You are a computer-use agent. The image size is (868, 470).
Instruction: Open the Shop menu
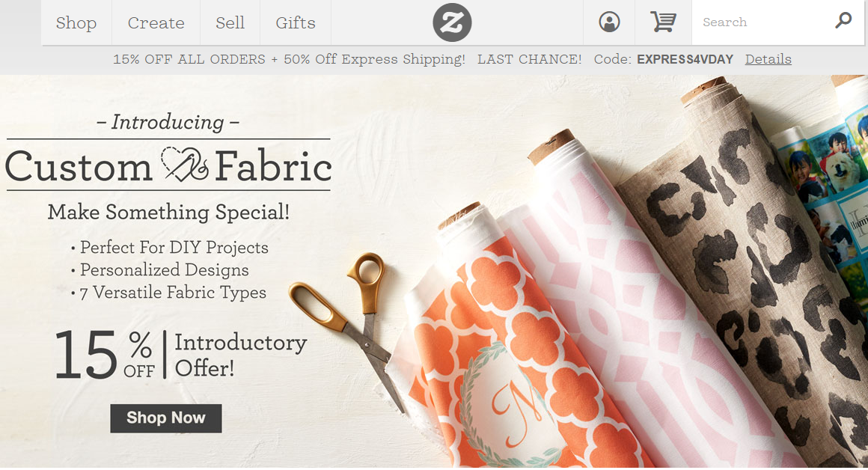pos(76,22)
